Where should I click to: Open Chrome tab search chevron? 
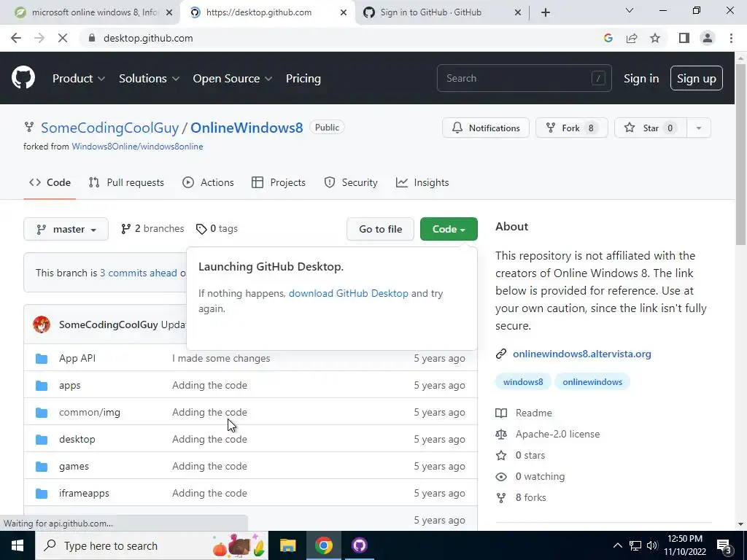click(630, 10)
